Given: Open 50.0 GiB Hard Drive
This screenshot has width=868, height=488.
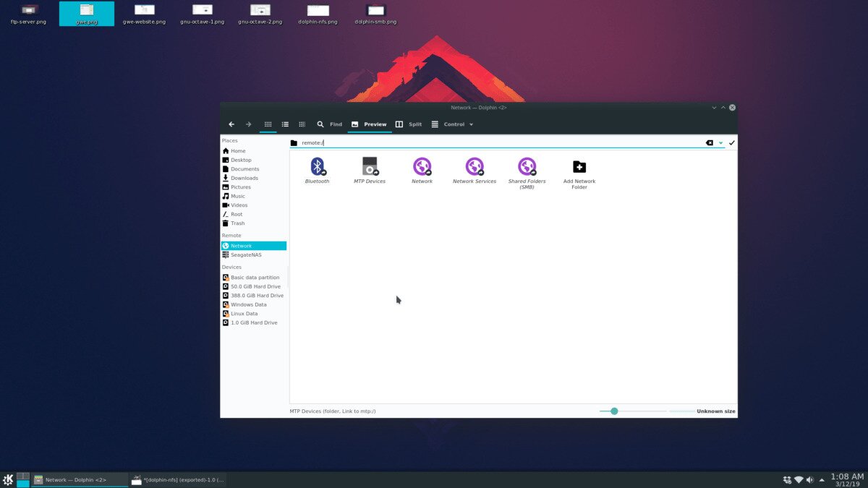Looking at the screenshot, I should tap(254, 286).
